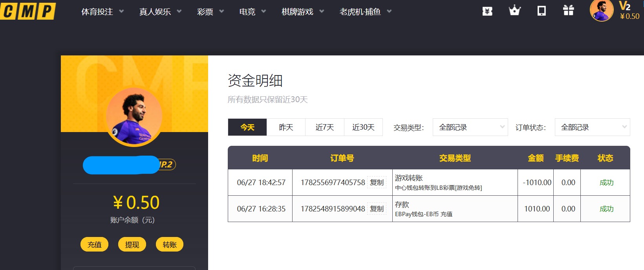Click 成功 status of the 游戏转账 row
The width and height of the screenshot is (644, 270).
click(x=606, y=182)
